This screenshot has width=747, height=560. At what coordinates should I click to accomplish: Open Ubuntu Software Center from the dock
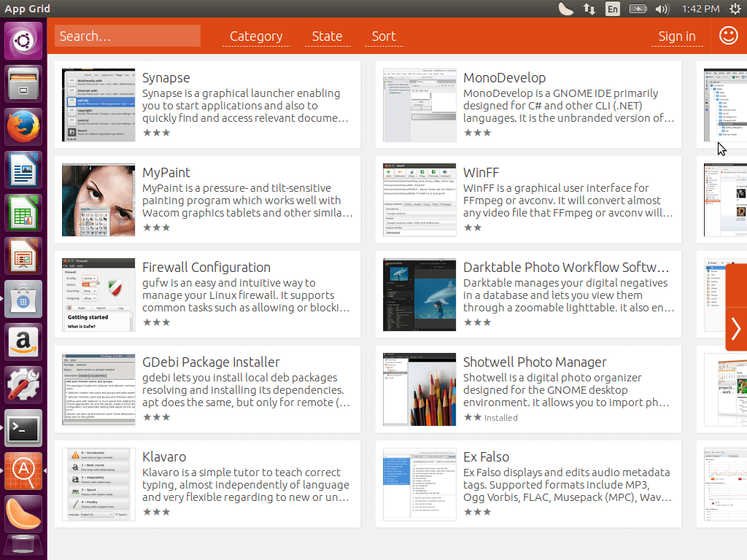pos(23,300)
